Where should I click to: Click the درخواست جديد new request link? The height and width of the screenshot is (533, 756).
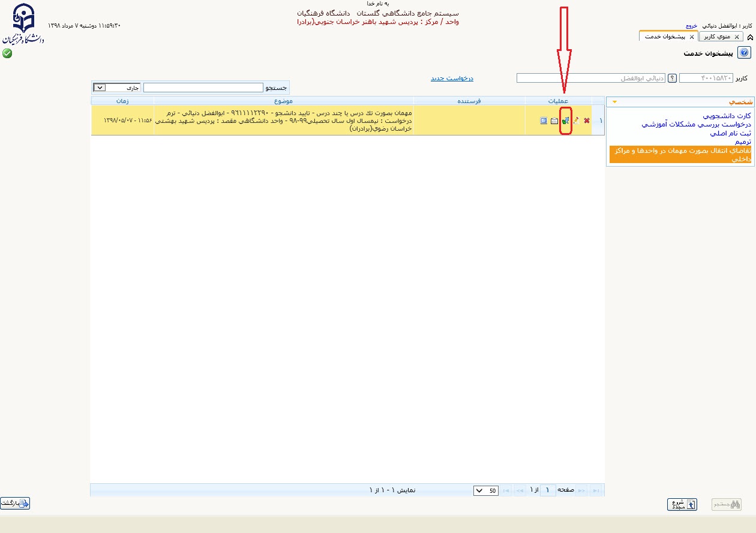click(x=452, y=79)
